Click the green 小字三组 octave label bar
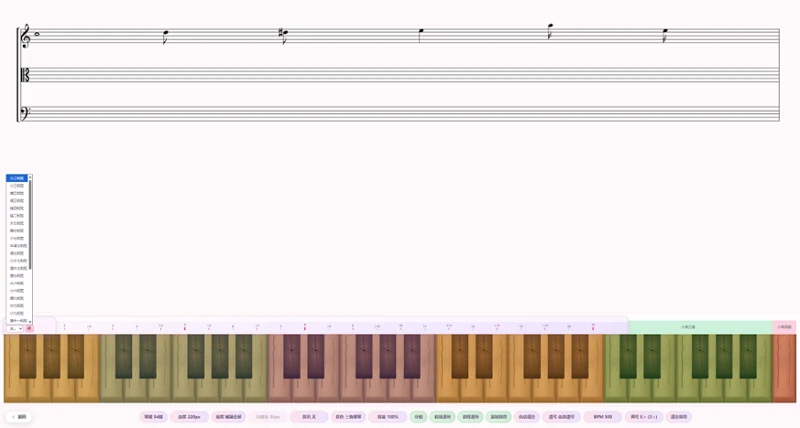This screenshot has height=428, width=800. 700,326
